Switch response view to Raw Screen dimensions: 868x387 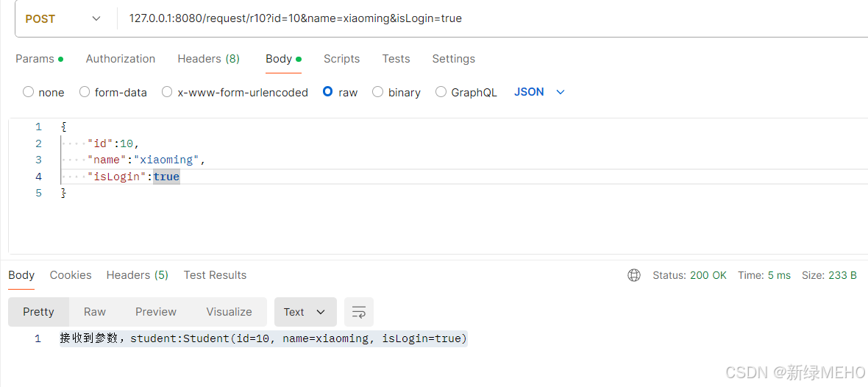pos(95,312)
